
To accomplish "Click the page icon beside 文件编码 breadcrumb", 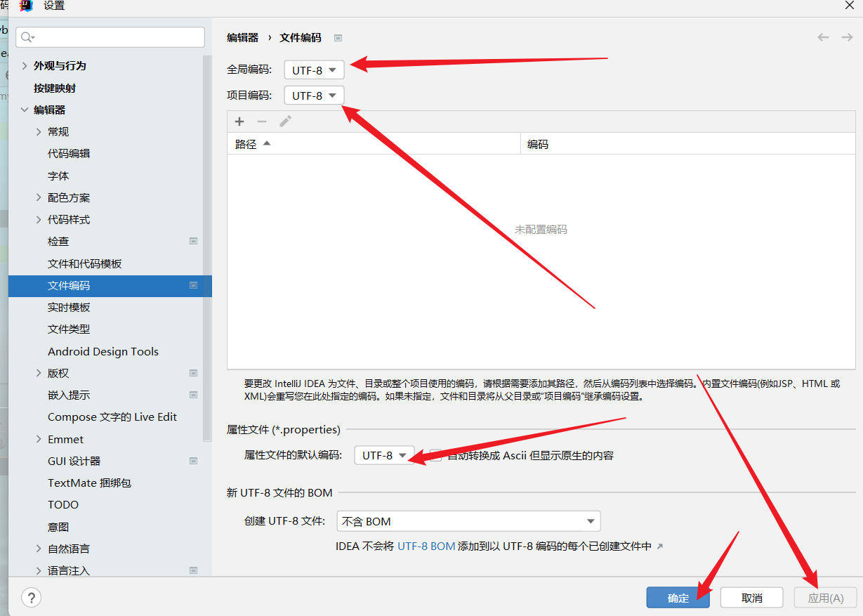I will pos(338,37).
